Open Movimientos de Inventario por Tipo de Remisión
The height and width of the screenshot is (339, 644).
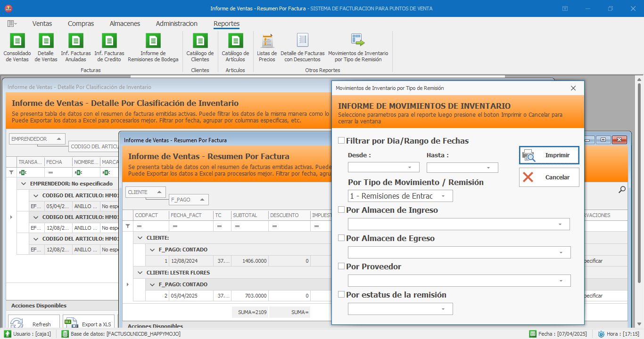click(x=358, y=48)
